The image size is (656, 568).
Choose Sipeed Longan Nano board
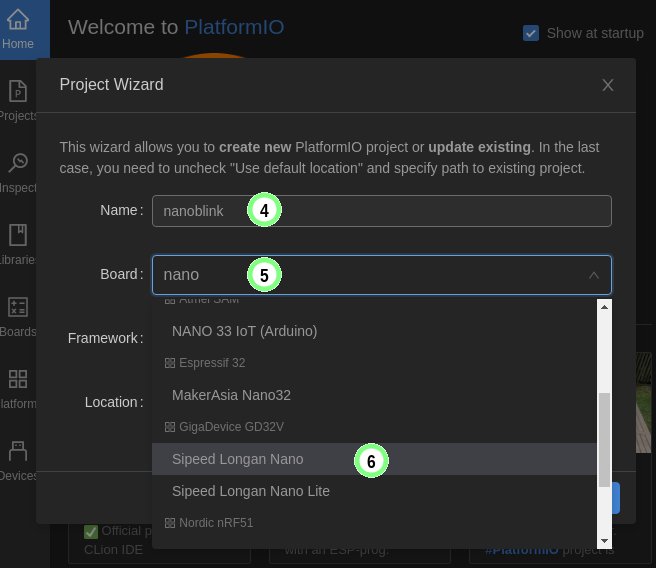click(x=237, y=459)
